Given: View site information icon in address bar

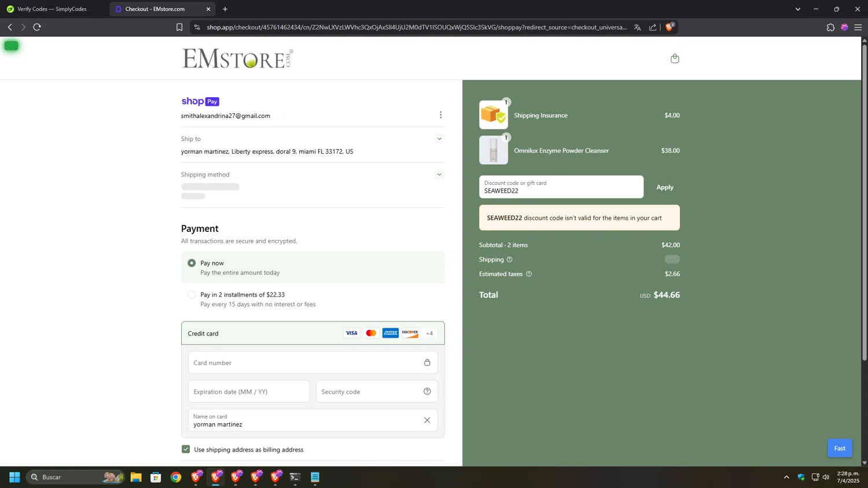Looking at the screenshot, I should click(x=197, y=27).
